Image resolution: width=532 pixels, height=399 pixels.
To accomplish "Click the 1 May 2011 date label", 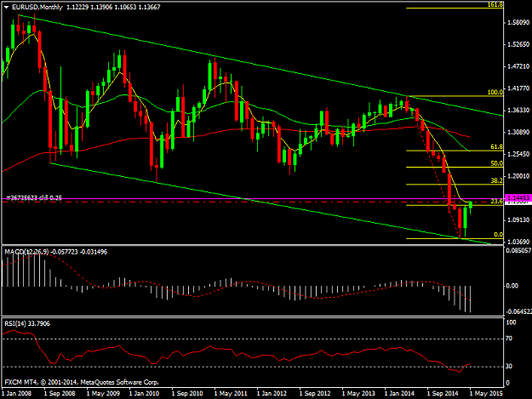I will (x=231, y=394).
